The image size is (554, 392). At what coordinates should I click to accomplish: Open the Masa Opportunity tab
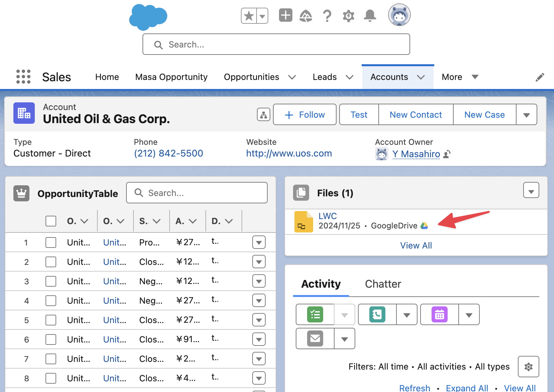tap(171, 77)
